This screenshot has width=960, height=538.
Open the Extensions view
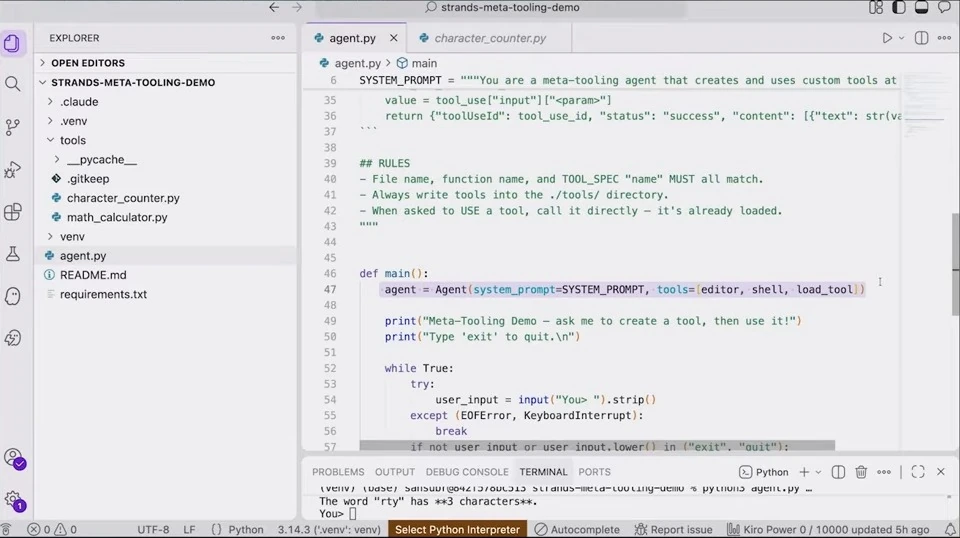pyautogui.click(x=12, y=212)
